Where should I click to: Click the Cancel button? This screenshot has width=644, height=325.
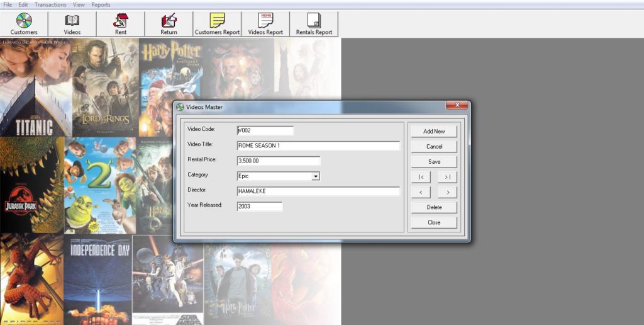pos(434,147)
